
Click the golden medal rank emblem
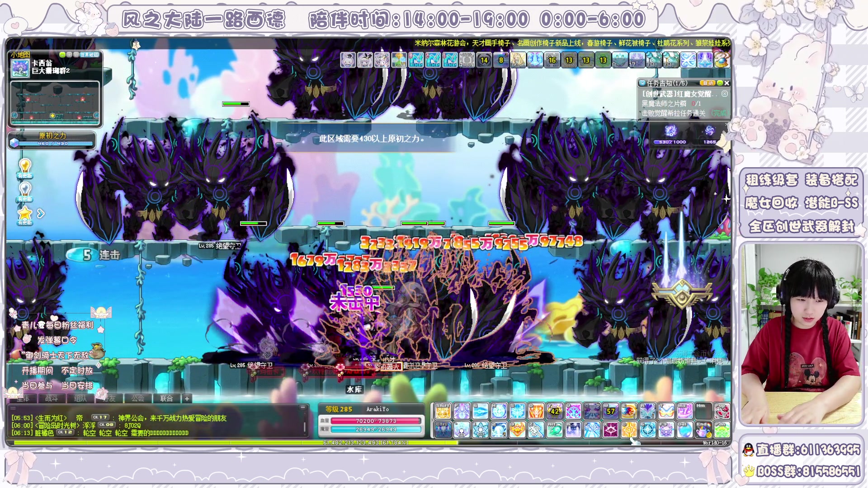pyautogui.click(x=682, y=293)
